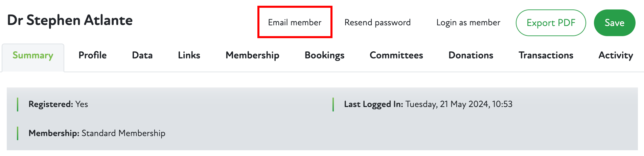Click the Tuesday, 21 May 2024 timestamp
The image size is (644, 156).
(x=459, y=104)
